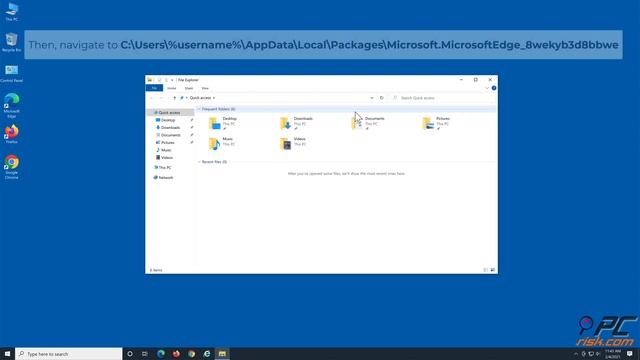The height and width of the screenshot is (360, 640).
Task: Open Google Chrome desktop shortcut
Action: click(x=11, y=167)
